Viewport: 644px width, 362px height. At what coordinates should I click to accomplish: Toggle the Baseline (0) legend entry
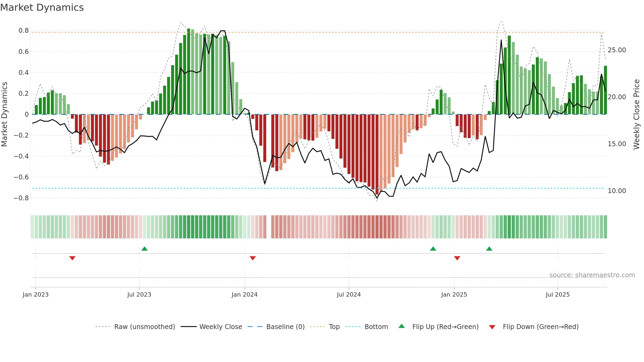(x=276, y=327)
